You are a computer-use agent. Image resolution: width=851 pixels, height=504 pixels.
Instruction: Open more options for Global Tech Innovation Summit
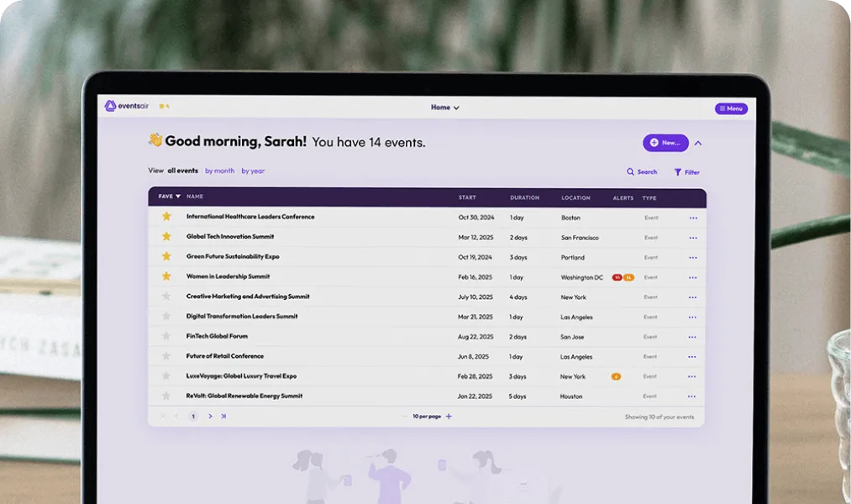(x=693, y=238)
